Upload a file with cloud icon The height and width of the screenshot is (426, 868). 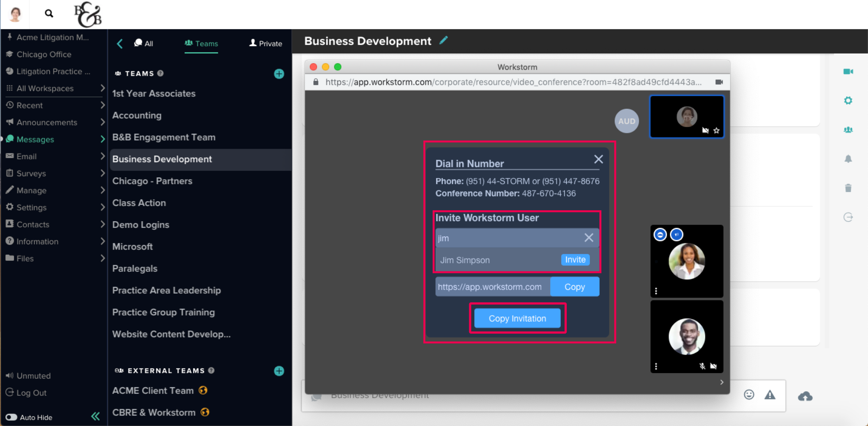(x=805, y=396)
